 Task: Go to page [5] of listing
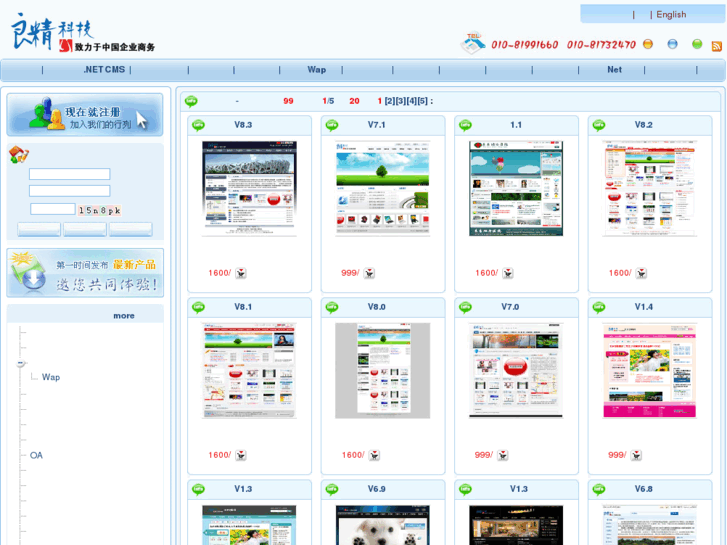422,101
